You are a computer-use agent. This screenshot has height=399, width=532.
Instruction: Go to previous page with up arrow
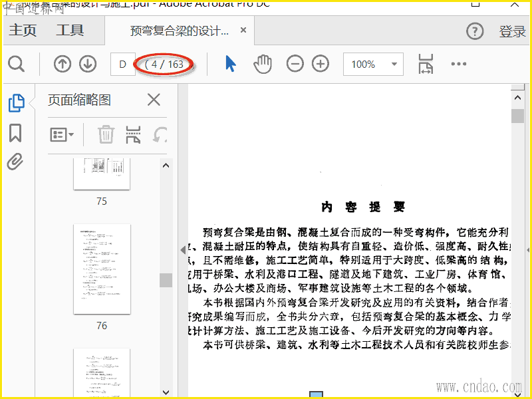[63, 64]
